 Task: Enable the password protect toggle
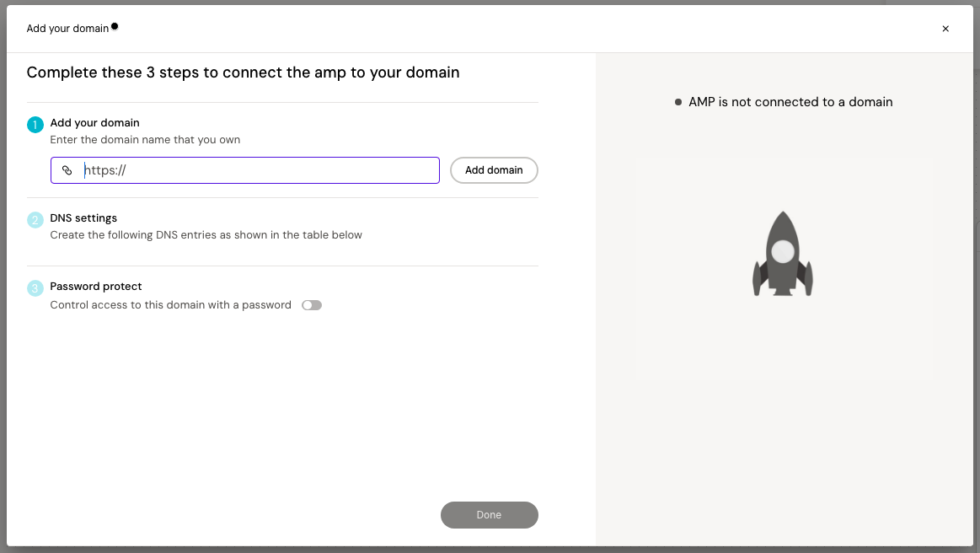[x=312, y=305]
